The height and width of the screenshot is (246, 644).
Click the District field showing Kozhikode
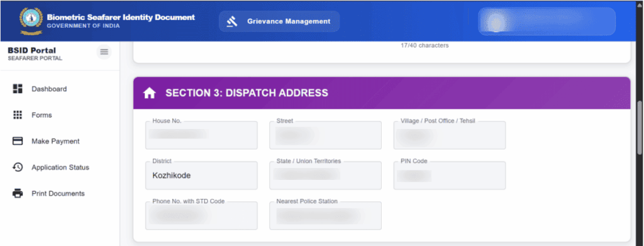pyautogui.click(x=201, y=176)
